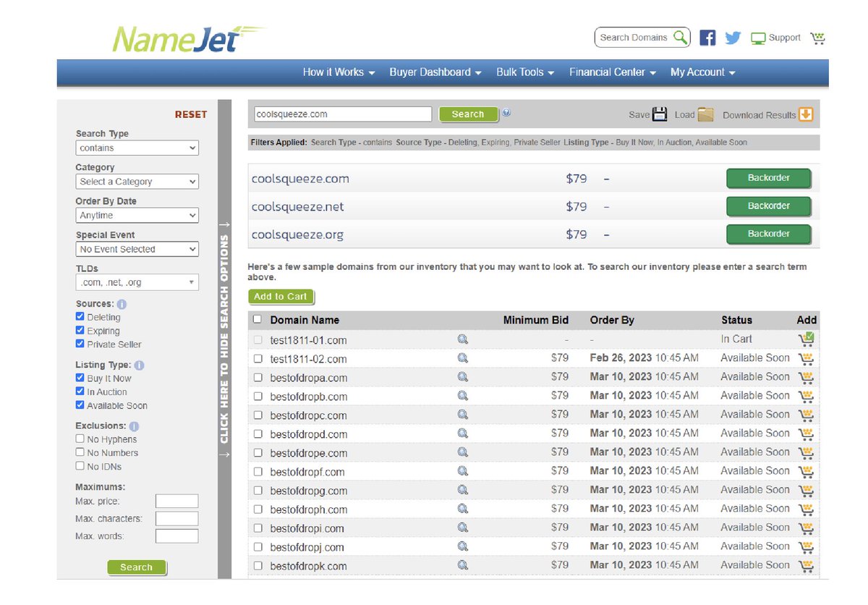Expand the My Account menu
Viewport: 868px width, 605px height.
pyautogui.click(x=703, y=72)
